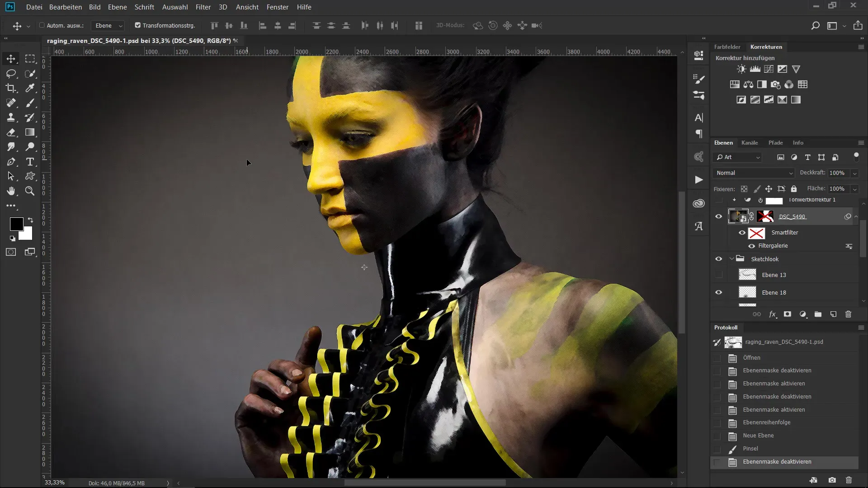
Task: Collapse DSC_5490 smart filter list
Action: coord(856,216)
